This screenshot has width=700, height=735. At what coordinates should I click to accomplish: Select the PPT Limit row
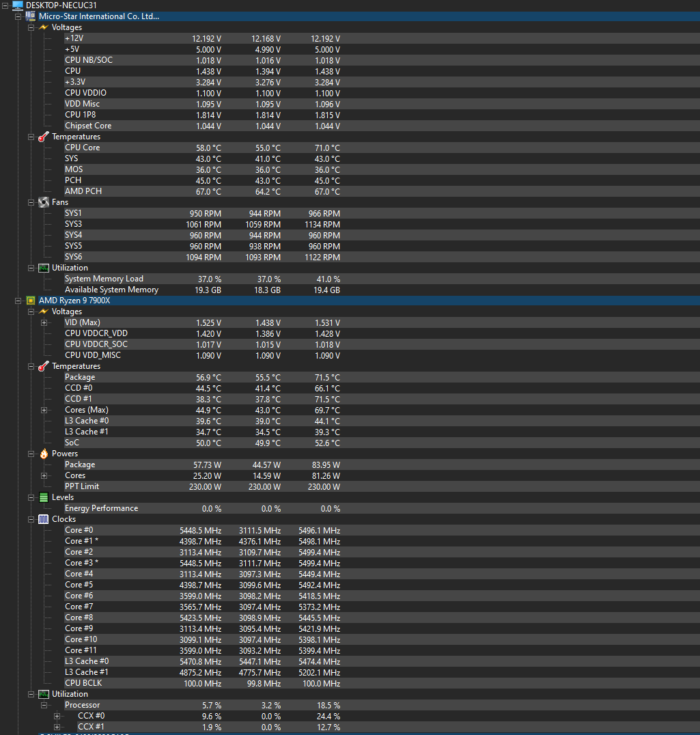point(382,486)
